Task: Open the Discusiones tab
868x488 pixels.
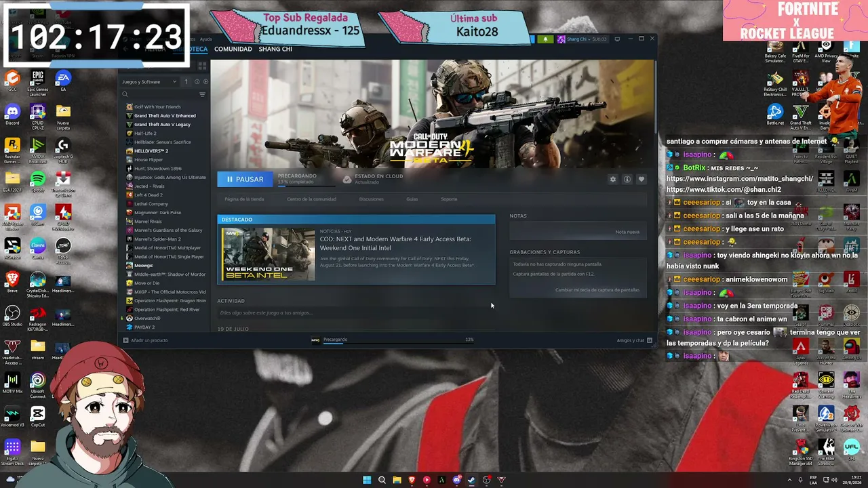Action: coord(372,199)
